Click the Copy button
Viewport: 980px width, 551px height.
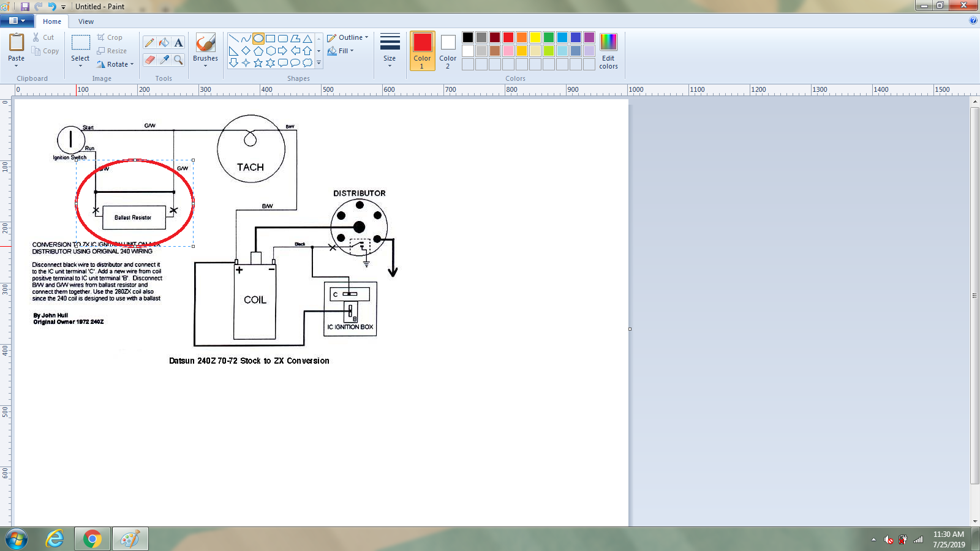pyautogui.click(x=46, y=51)
